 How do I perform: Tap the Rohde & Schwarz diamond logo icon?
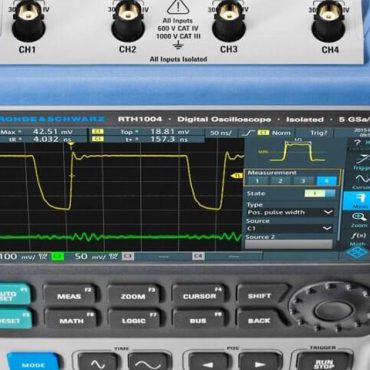pyautogui.click(x=357, y=253)
